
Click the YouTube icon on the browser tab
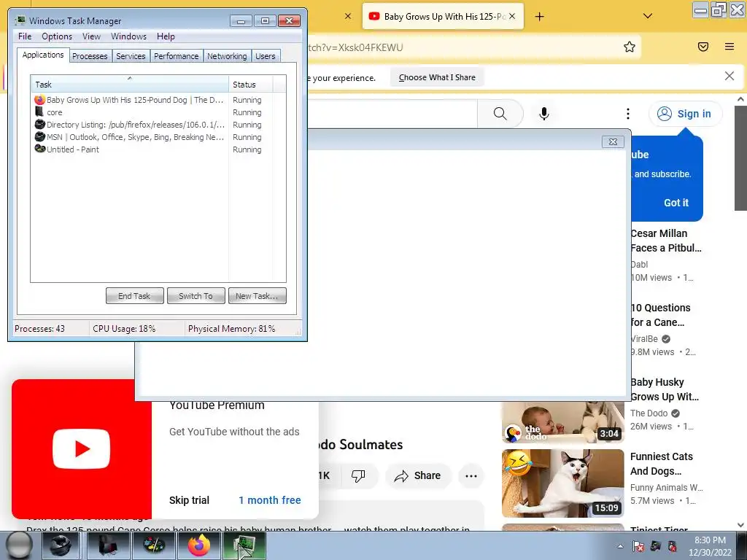pos(374,16)
